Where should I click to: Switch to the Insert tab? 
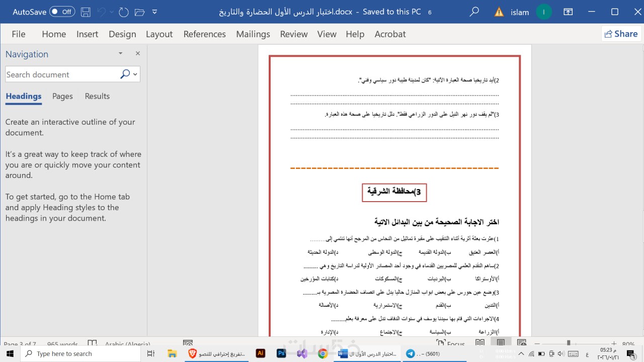pos(87,34)
